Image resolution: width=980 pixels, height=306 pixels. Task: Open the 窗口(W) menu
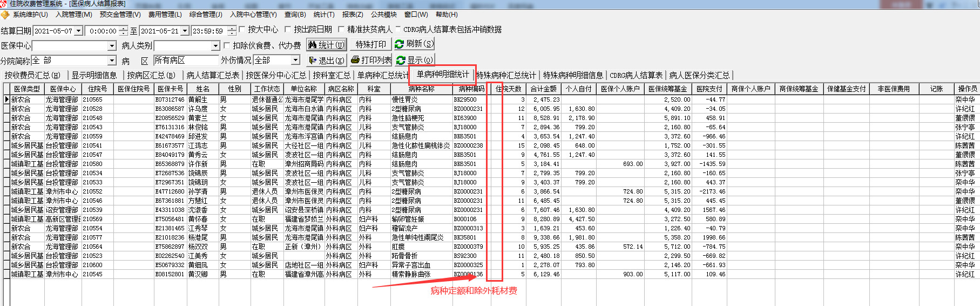click(416, 15)
